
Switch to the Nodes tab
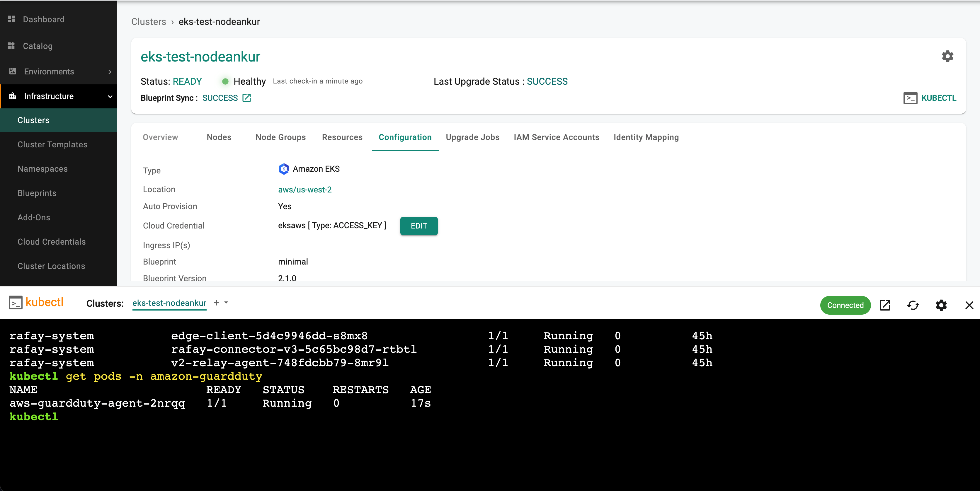tap(218, 137)
